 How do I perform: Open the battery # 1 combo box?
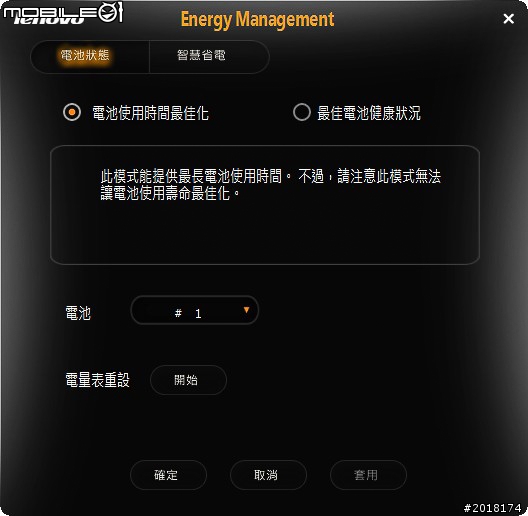coord(195,310)
